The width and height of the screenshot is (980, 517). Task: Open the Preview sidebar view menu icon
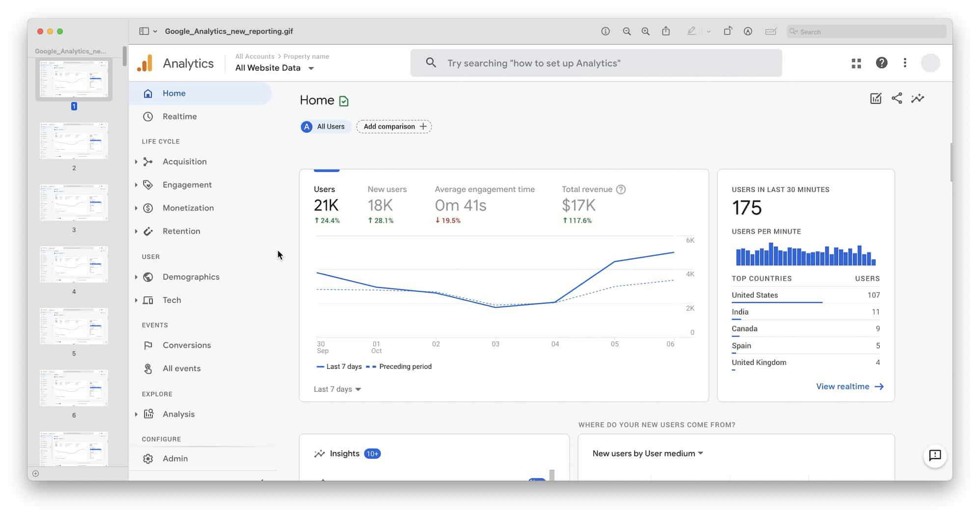(148, 31)
